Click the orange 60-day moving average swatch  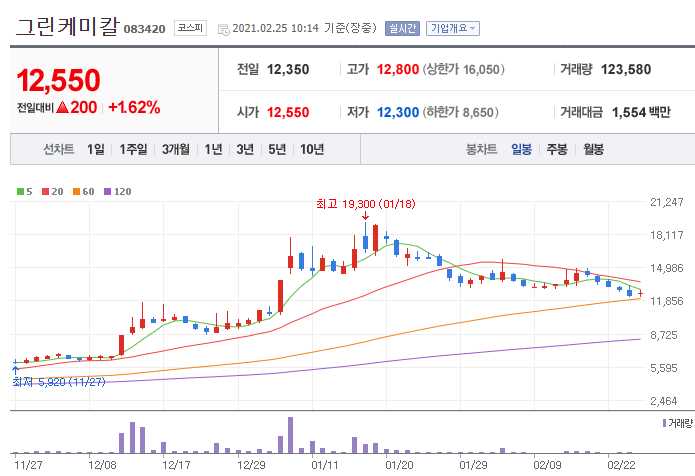coord(76,191)
